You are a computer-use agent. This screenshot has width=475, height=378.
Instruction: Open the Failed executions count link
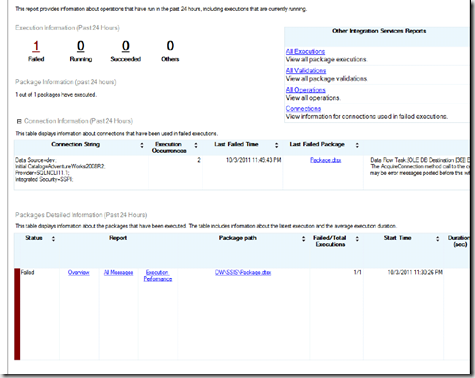(36, 46)
